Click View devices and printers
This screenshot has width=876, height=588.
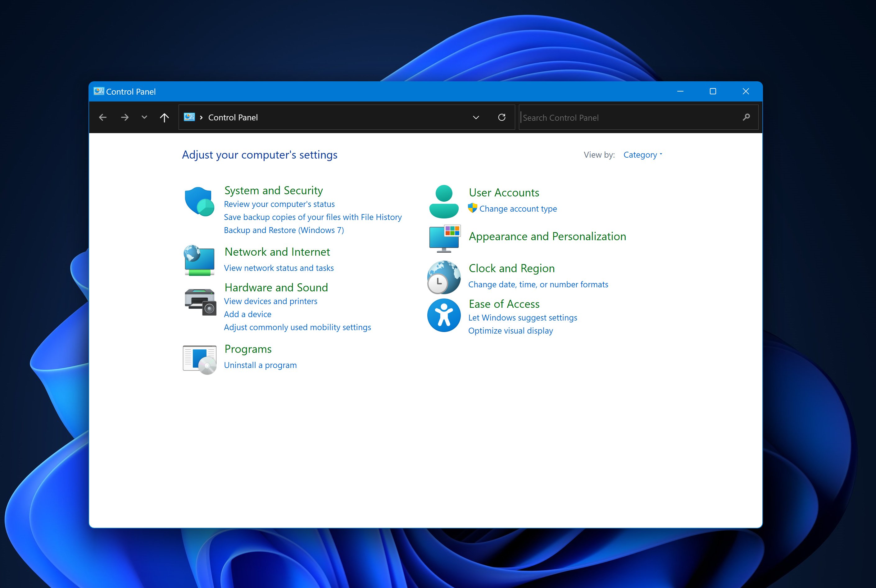270,301
